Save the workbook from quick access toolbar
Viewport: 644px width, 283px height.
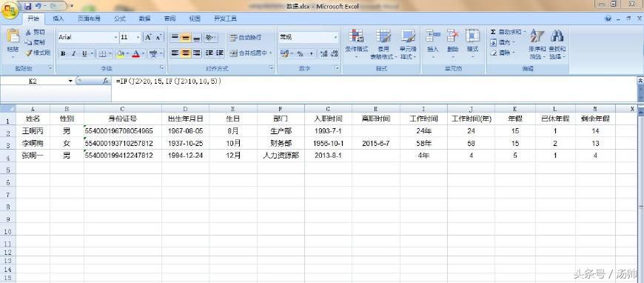(28, 6)
